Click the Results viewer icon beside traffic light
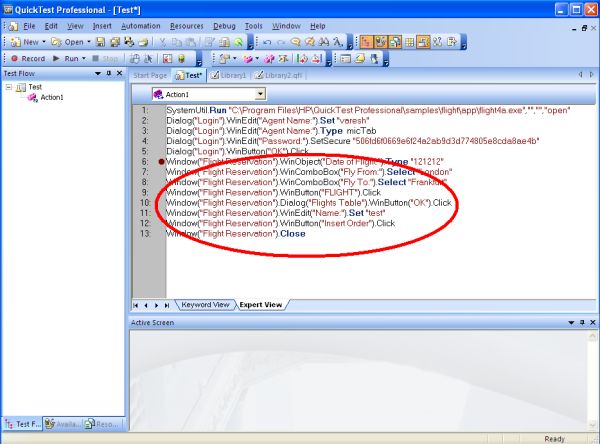The image size is (600, 444). pyautogui.click(x=167, y=59)
